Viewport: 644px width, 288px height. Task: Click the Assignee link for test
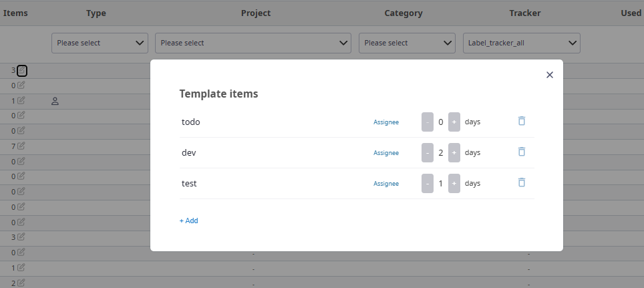click(385, 184)
